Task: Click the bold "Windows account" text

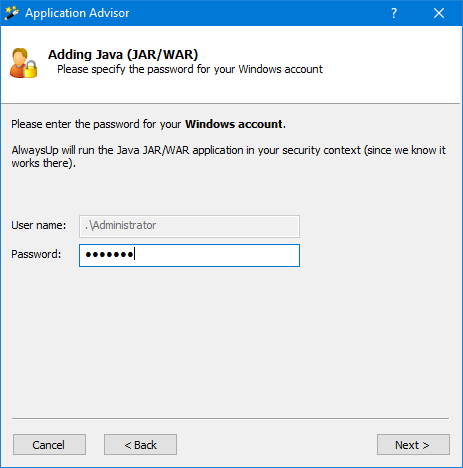Action: 234,124
